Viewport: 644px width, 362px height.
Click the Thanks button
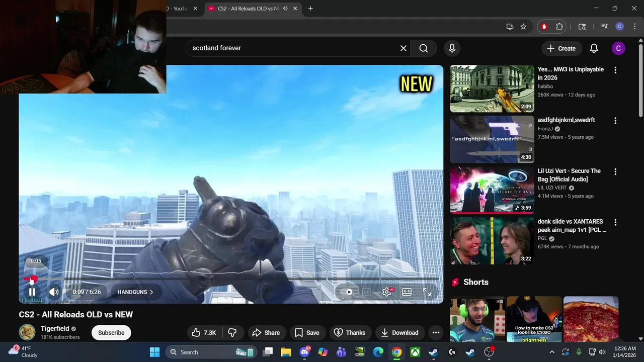[x=350, y=333]
